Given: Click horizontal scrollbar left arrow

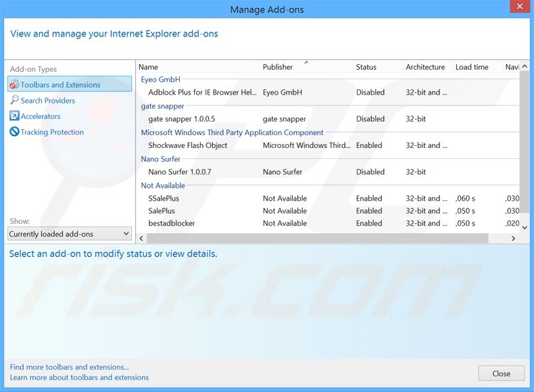Looking at the screenshot, I should (141, 239).
